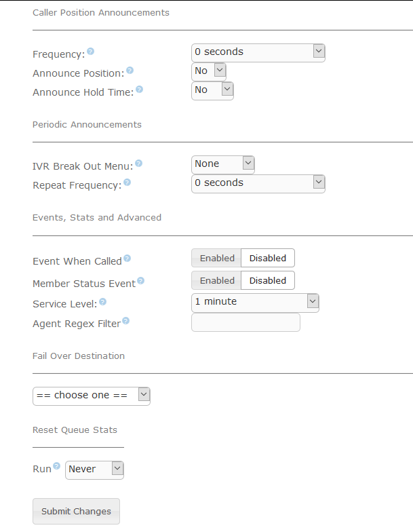The height and width of the screenshot is (532, 413).
Task: Click the Repeat Frequency help icon
Action: pos(127,182)
